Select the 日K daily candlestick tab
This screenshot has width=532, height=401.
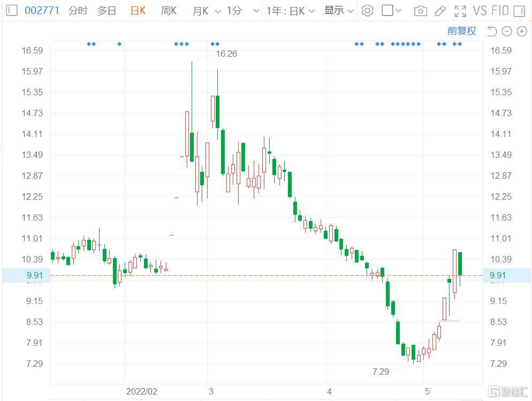point(138,11)
